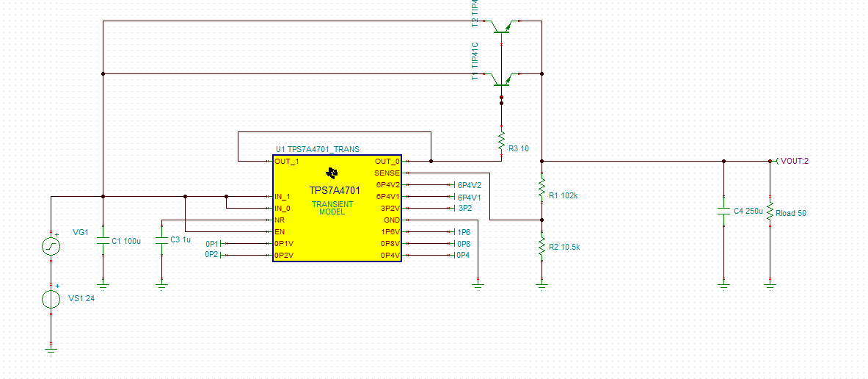868x379 pixels.
Task: Click the 1P6V pin on U1
Action: pos(390,231)
